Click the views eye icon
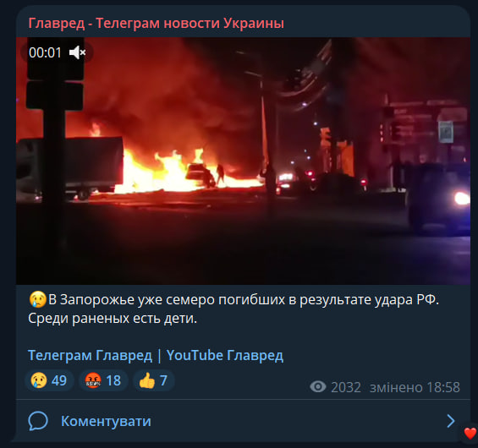Image resolution: width=478 pixels, height=448 pixels. coord(317,387)
